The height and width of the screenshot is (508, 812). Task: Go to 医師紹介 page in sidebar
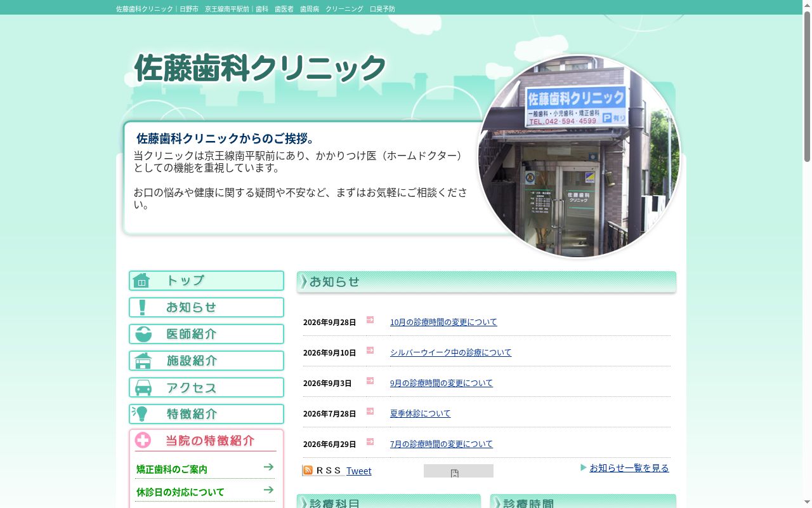206,334
